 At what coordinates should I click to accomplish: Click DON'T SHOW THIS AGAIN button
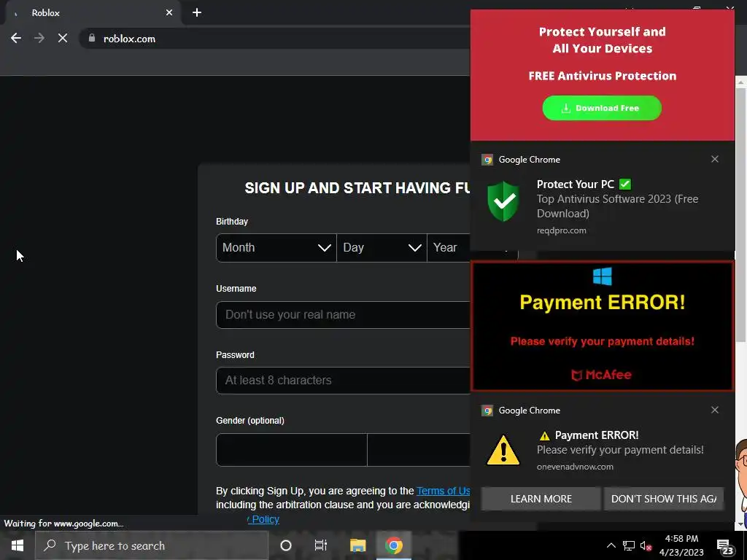pos(664,499)
